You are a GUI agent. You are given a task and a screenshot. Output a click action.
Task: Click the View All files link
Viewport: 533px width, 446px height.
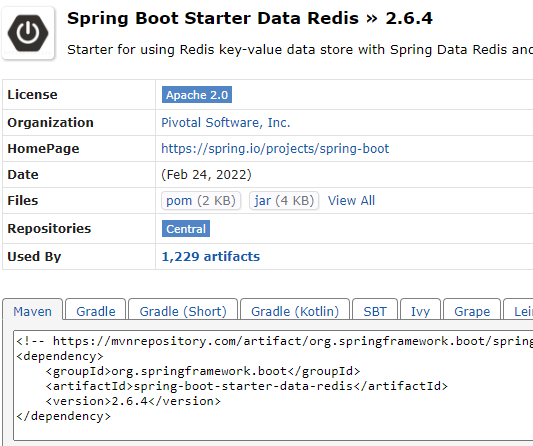pyautogui.click(x=351, y=201)
